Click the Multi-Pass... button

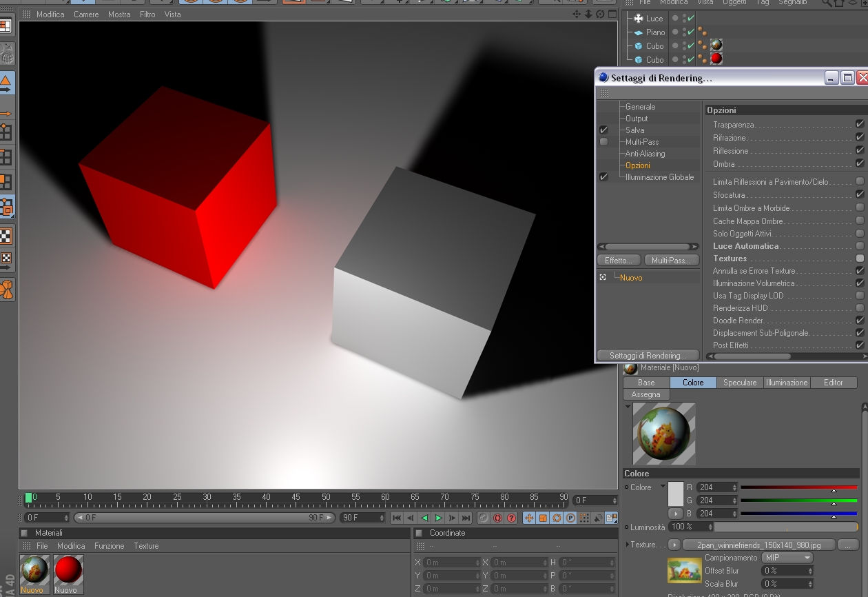[671, 261]
